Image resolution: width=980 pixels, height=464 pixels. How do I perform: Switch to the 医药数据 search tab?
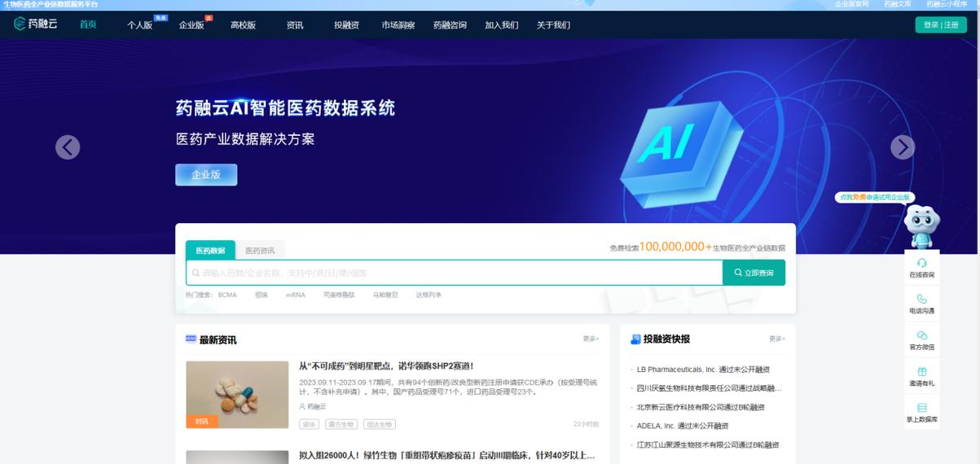(210, 251)
